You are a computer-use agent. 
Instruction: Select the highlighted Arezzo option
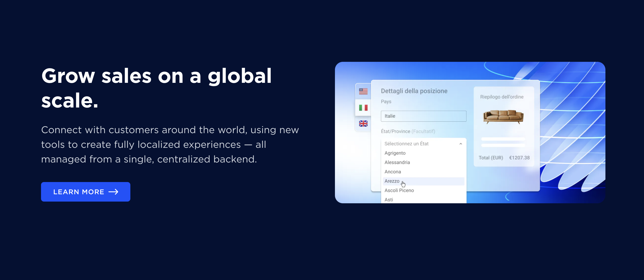[x=392, y=181]
